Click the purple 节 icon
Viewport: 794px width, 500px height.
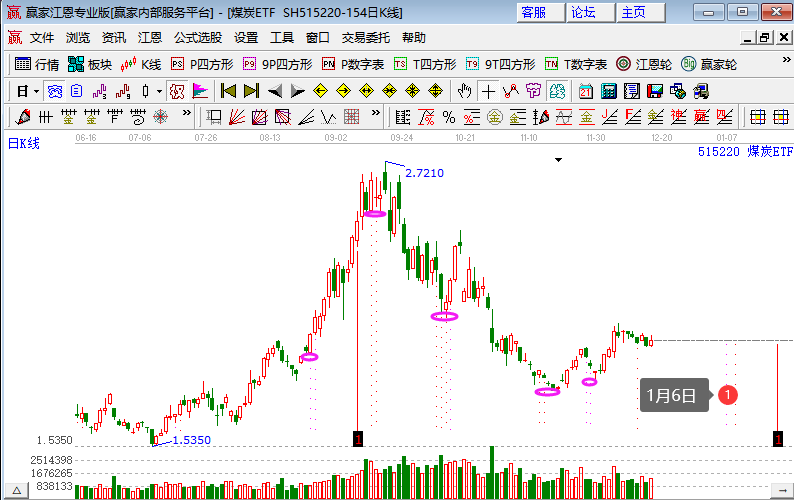click(534, 92)
